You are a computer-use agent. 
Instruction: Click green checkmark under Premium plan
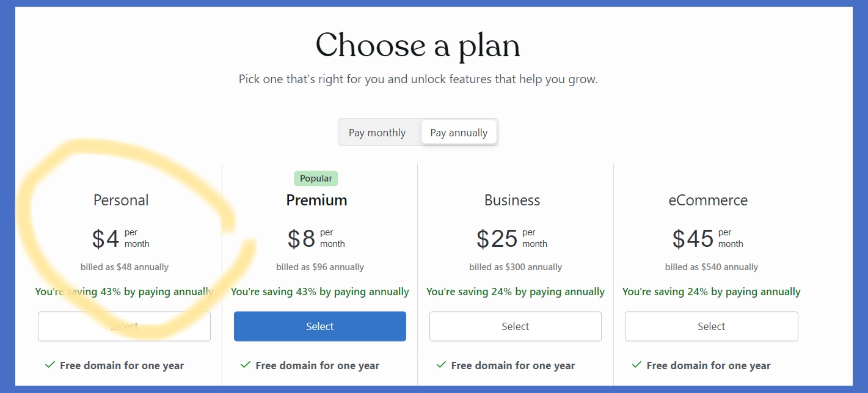(x=246, y=365)
